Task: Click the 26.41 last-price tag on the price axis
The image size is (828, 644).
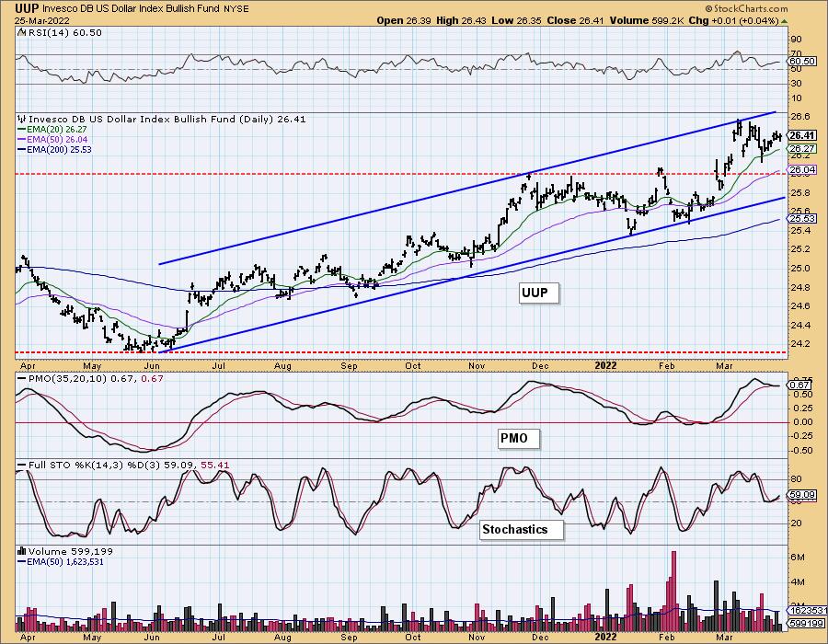Action: (802, 135)
